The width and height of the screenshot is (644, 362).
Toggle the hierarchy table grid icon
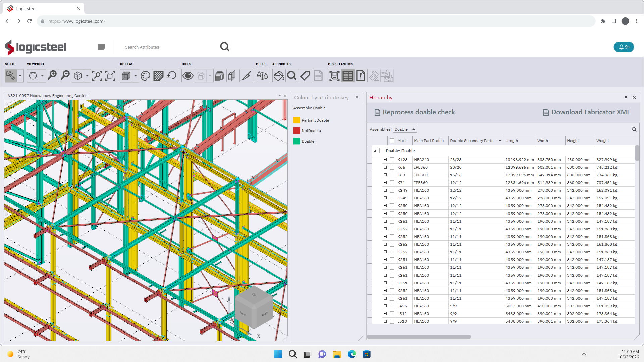coord(347,76)
